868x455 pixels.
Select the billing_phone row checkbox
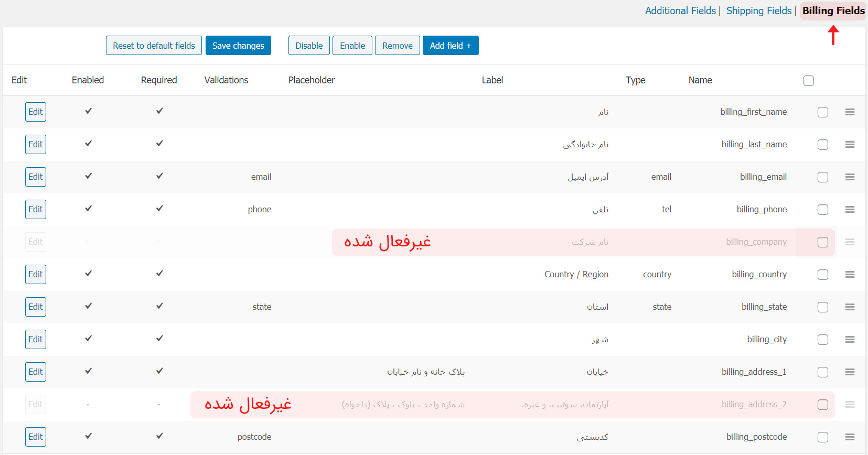pyautogui.click(x=823, y=210)
